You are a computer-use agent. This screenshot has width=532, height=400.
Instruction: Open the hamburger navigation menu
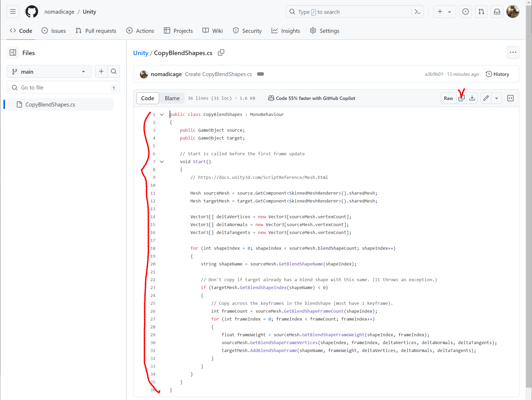[13, 12]
